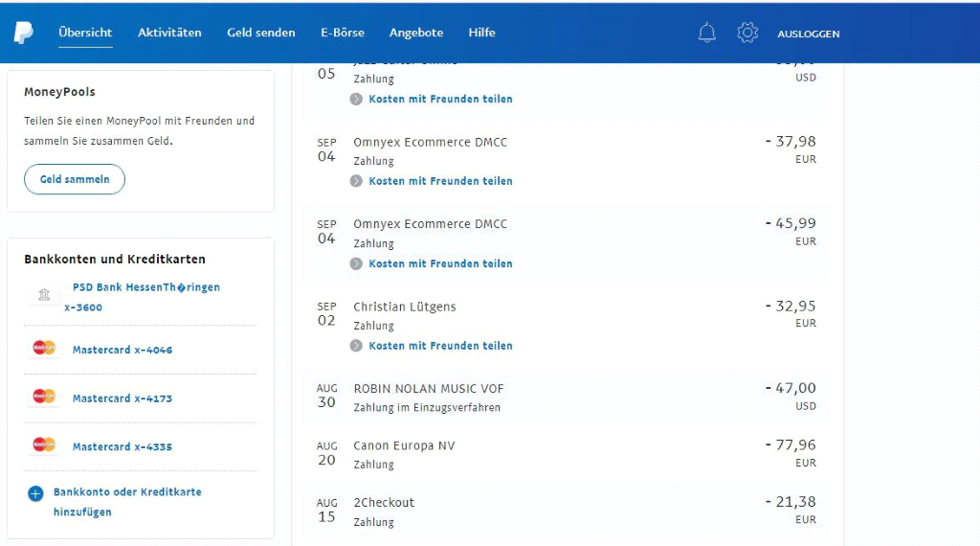Image resolution: width=980 pixels, height=546 pixels.
Task: Click the Mastercard x-4173 card logo
Action: [x=44, y=397]
